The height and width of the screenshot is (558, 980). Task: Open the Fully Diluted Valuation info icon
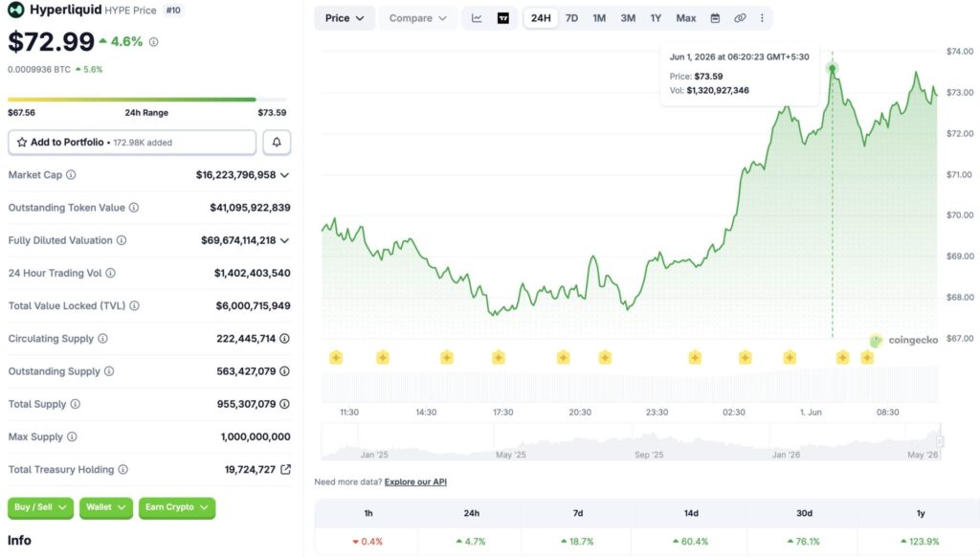point(122,240)
